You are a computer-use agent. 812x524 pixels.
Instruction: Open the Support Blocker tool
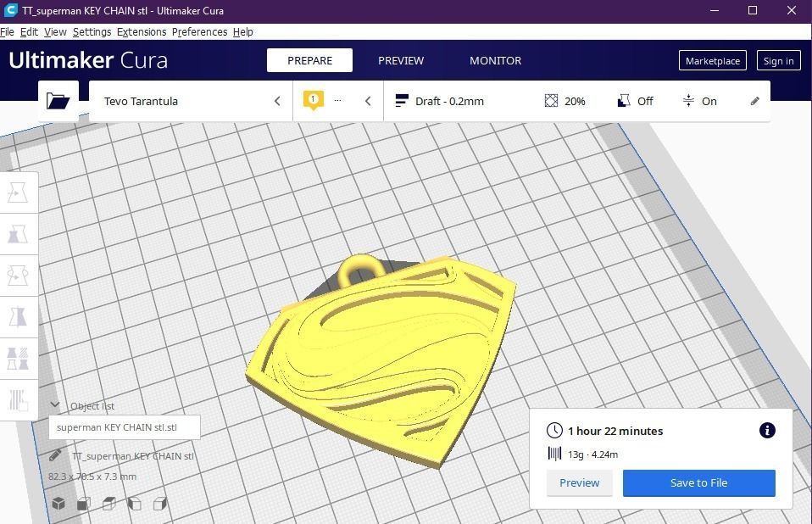coord(18,400)
